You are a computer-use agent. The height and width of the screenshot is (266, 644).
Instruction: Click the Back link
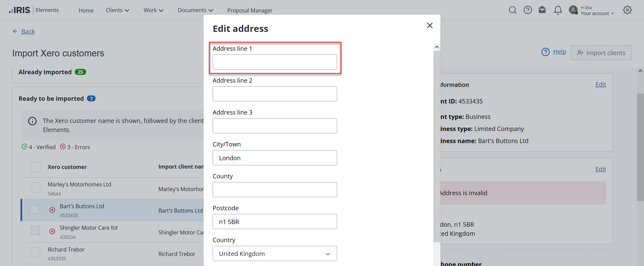(28, 32)
